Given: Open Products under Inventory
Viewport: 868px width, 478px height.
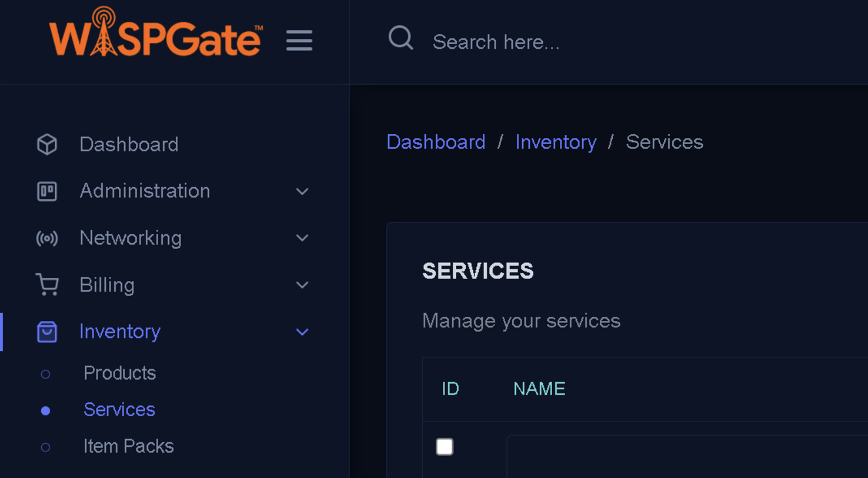Looking at the screenshot, I should point(119,373).
